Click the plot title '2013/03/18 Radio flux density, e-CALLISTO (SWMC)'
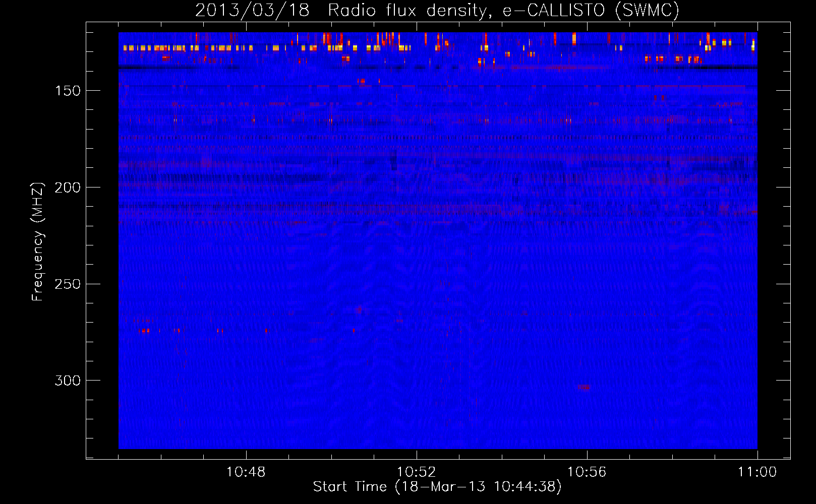The height and width of the screenshot is (504, 816). pyautogui.click(x=437, y=10)
